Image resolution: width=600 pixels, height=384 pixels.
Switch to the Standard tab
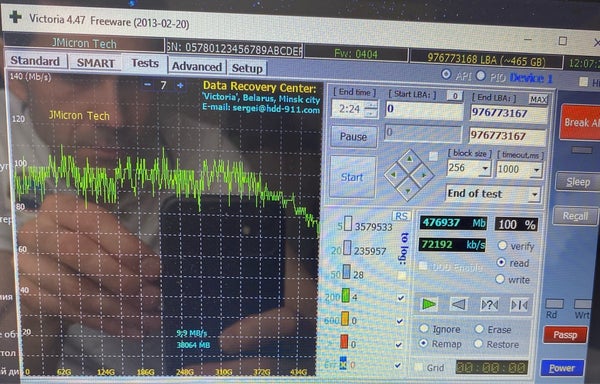click(x=36, y=61)
